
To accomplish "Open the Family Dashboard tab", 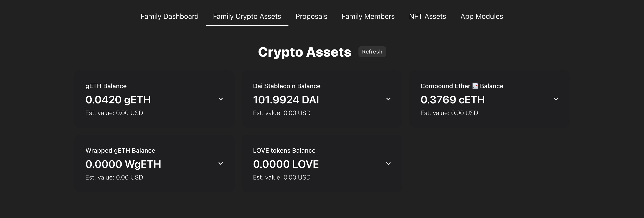I will pos(169,16).
